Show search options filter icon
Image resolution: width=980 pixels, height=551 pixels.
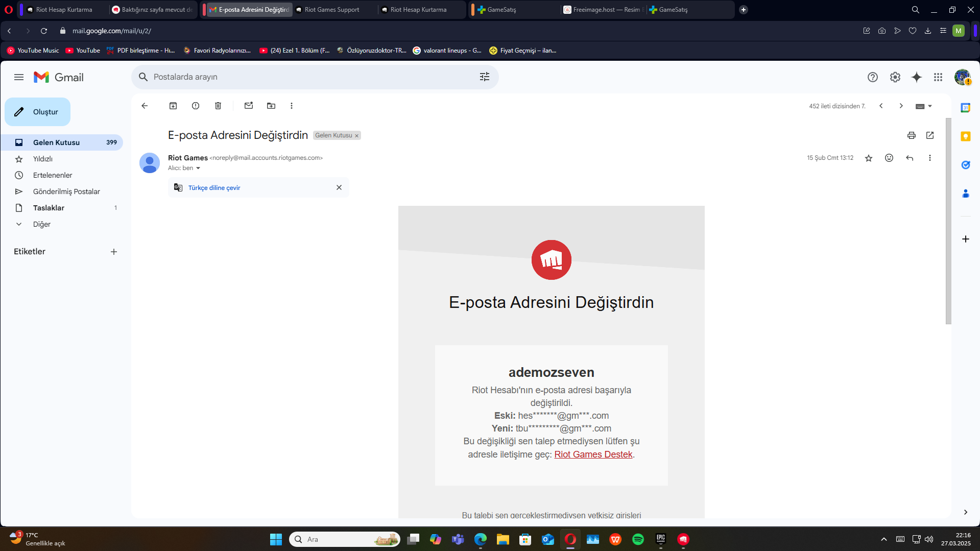pos(485,77)
